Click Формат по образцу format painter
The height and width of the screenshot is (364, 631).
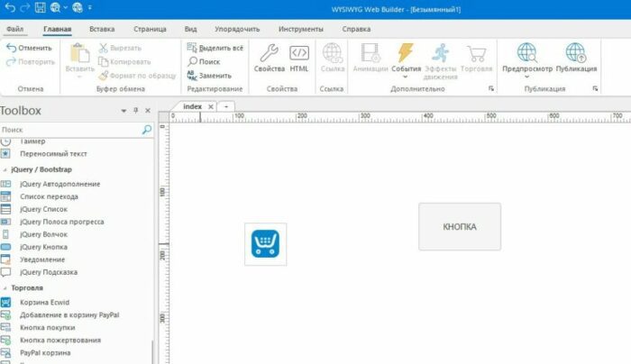[137, 75]
